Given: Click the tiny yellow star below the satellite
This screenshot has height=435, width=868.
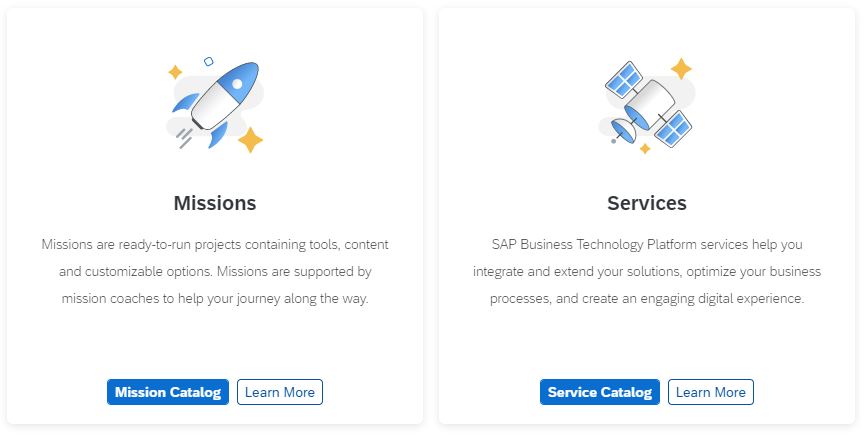Looking at the screenshot, I should pyautogui.click(x=645, y=148).
